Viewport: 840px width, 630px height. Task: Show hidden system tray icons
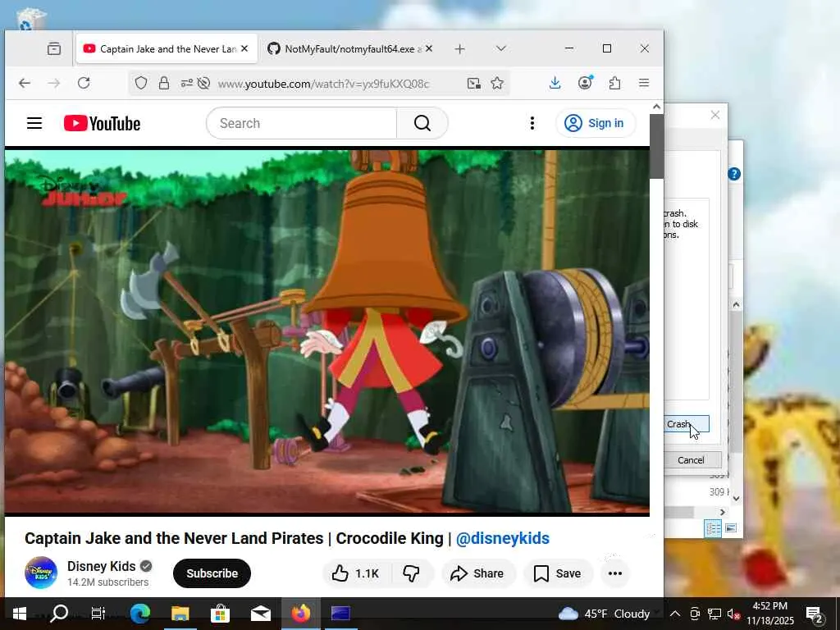click(x=675, y=614)
